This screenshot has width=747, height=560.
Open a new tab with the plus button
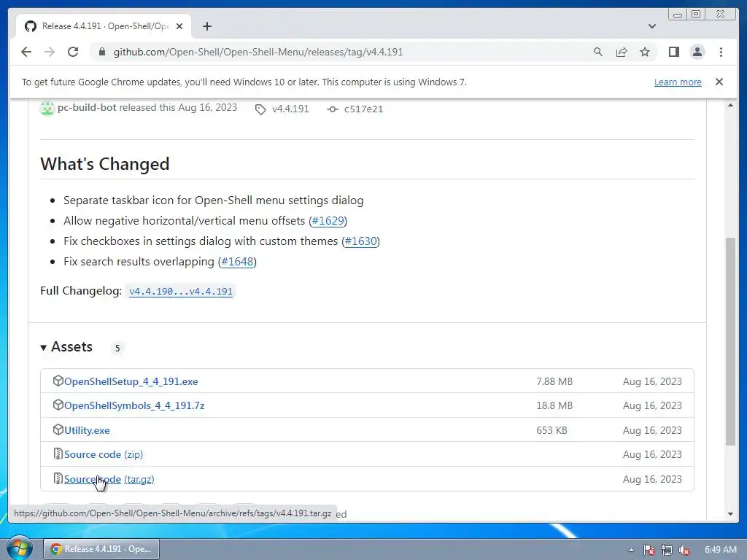click(x=206, y=26)
